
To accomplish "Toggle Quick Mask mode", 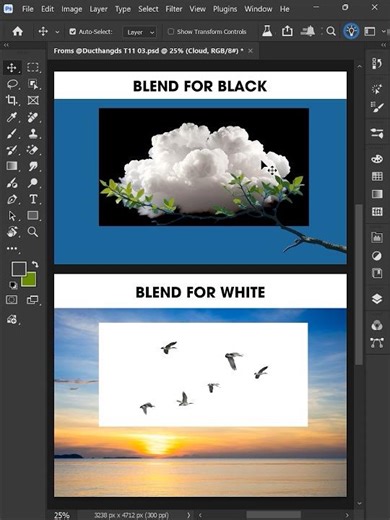I will [12, 300].
